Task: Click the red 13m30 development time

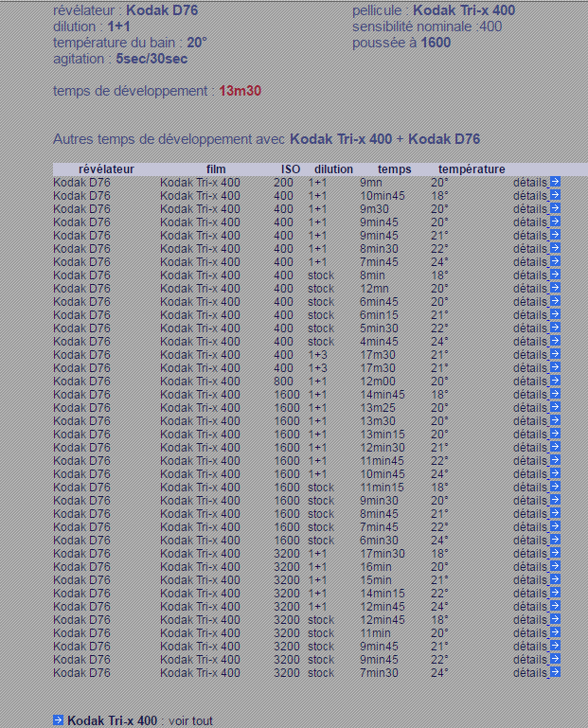Action: [x=240, y=91]
